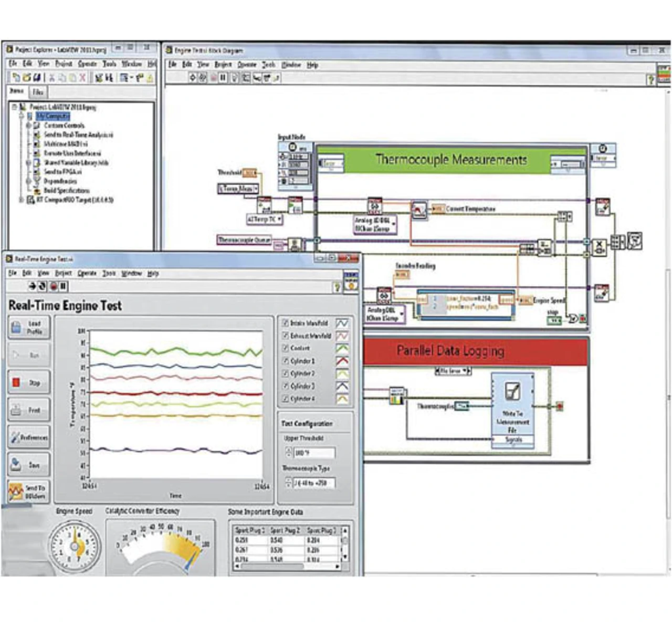
Task: Open the AI Temp TC dropdown on block diagram
Action: click(x=265, y=219)
